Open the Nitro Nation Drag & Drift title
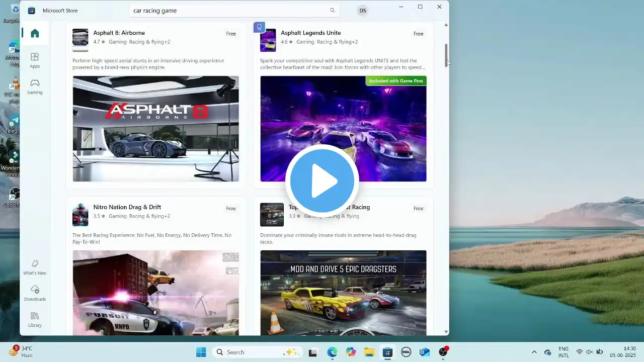The image size is (644, 362). tap(127, 207)
